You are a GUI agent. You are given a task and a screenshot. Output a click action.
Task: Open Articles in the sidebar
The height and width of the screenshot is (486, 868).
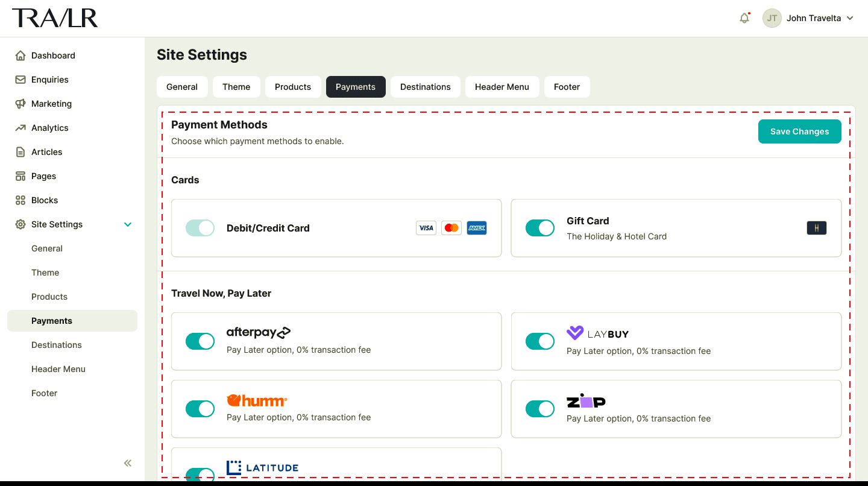tap(72, 152)
